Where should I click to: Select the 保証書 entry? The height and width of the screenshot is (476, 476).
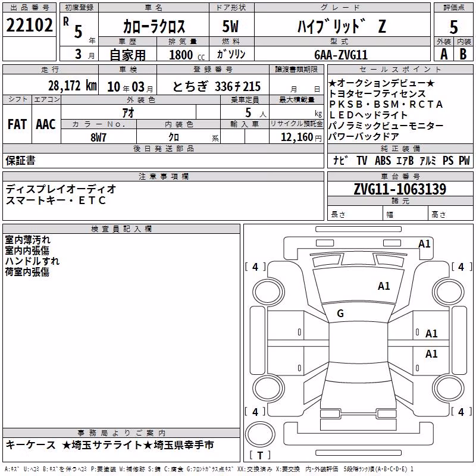point(20,161)
